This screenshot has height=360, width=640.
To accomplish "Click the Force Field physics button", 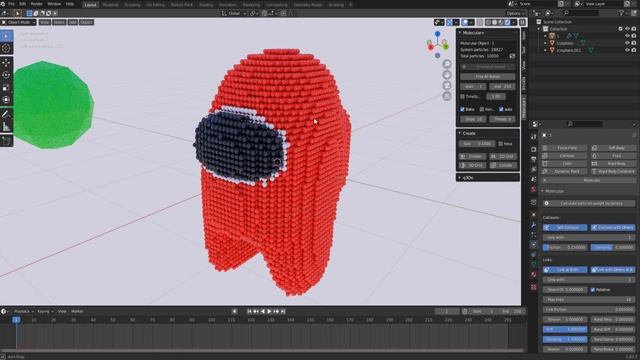I will (565, 148).
